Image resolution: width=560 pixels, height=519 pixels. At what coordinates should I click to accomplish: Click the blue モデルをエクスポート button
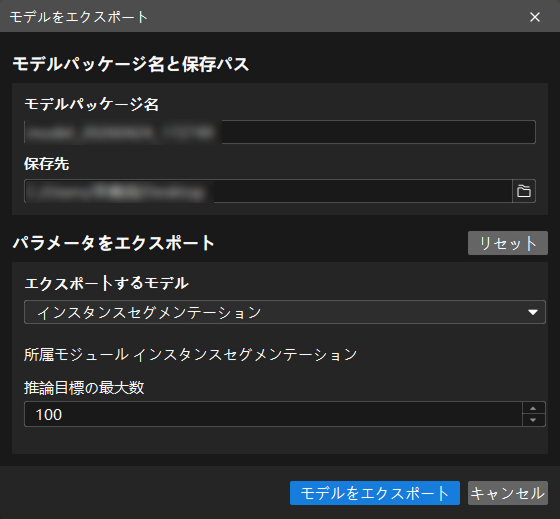click(375, 493)
